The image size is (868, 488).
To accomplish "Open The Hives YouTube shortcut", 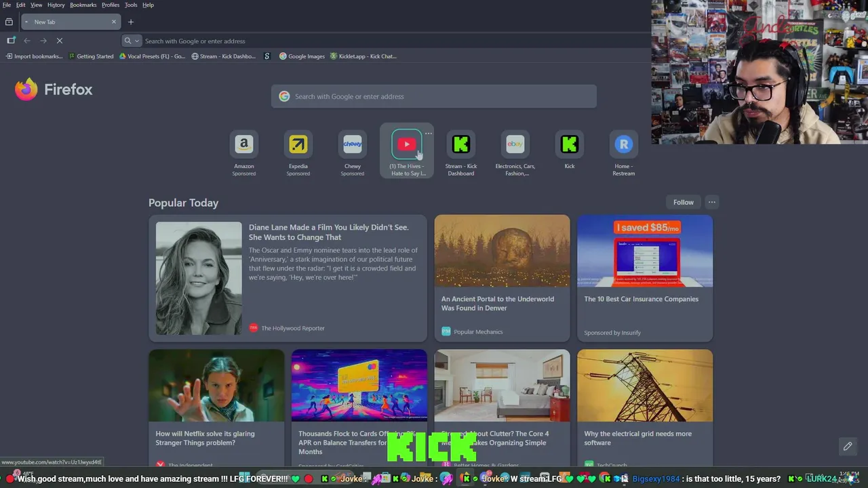I will tap(407, 152).
